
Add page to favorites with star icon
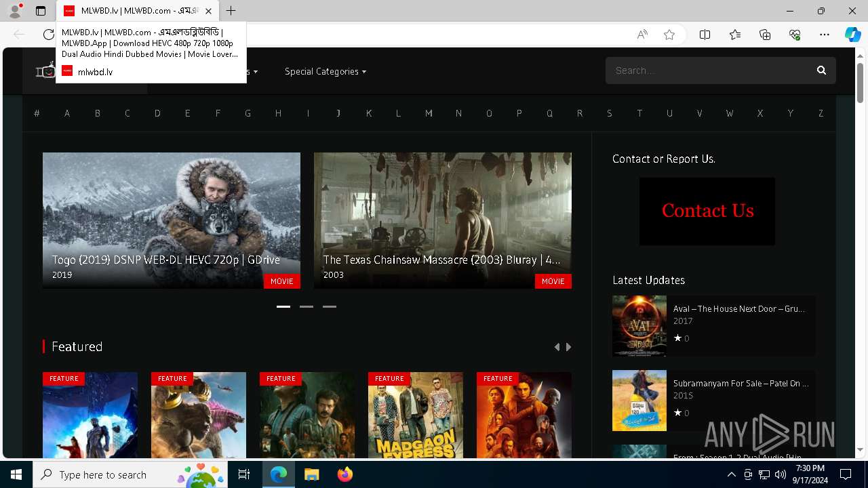point(669,35)
